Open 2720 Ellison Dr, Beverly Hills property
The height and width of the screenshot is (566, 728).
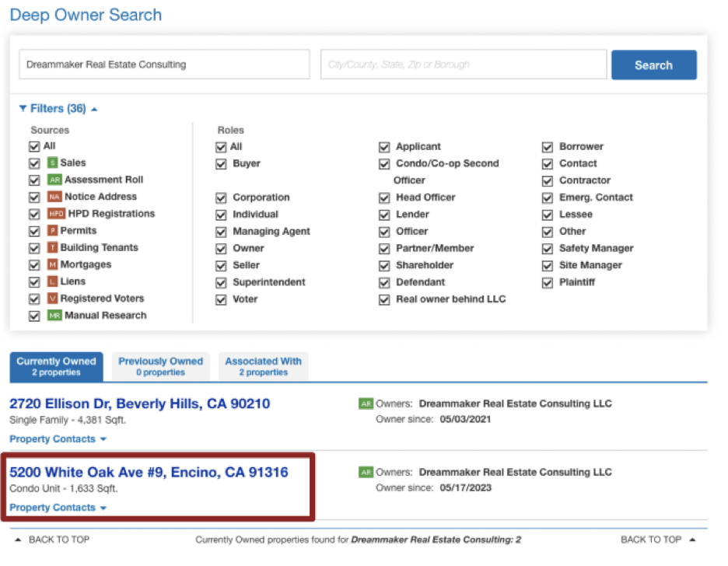click(139, 404)
